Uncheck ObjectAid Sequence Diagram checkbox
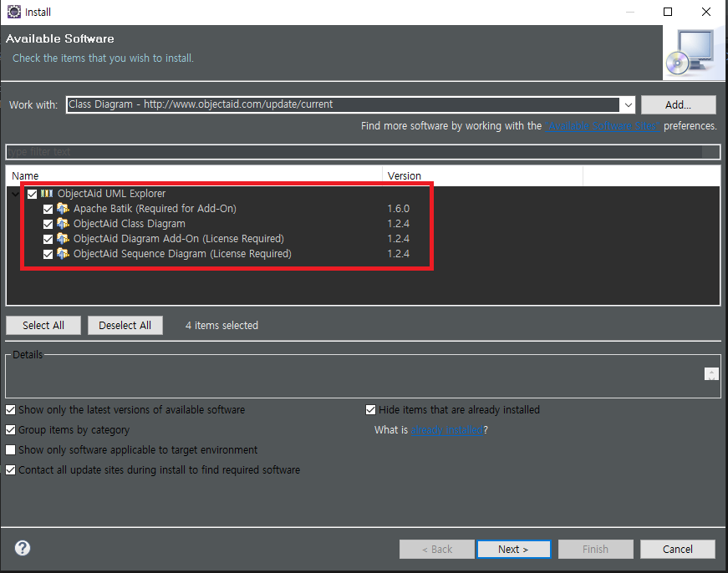728x573 pixels. coord(48,254)
